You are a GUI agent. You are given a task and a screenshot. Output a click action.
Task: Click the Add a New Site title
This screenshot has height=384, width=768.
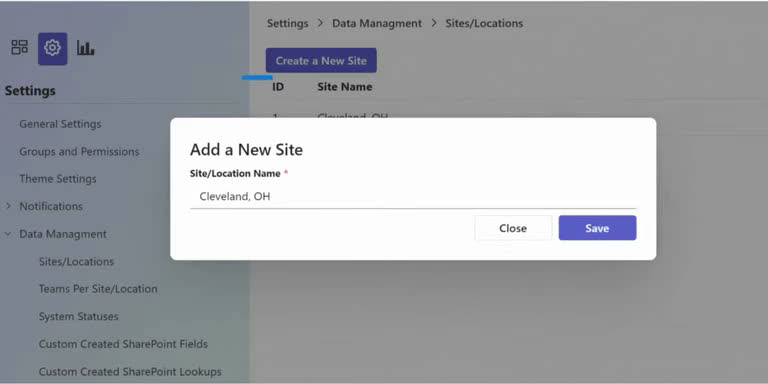click(246, 149)
